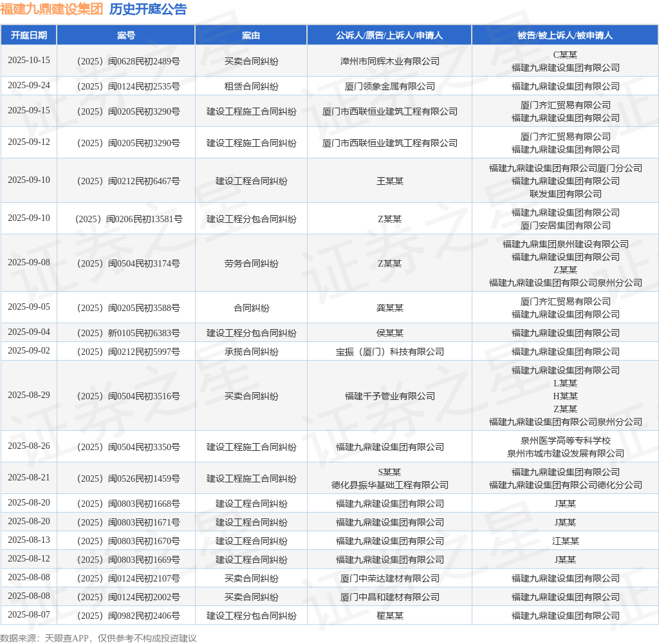The height and width of the screenshot is (644, 659).
Task: Click case number 闽0206民初13581号
Action: click(x=129, y=219)
